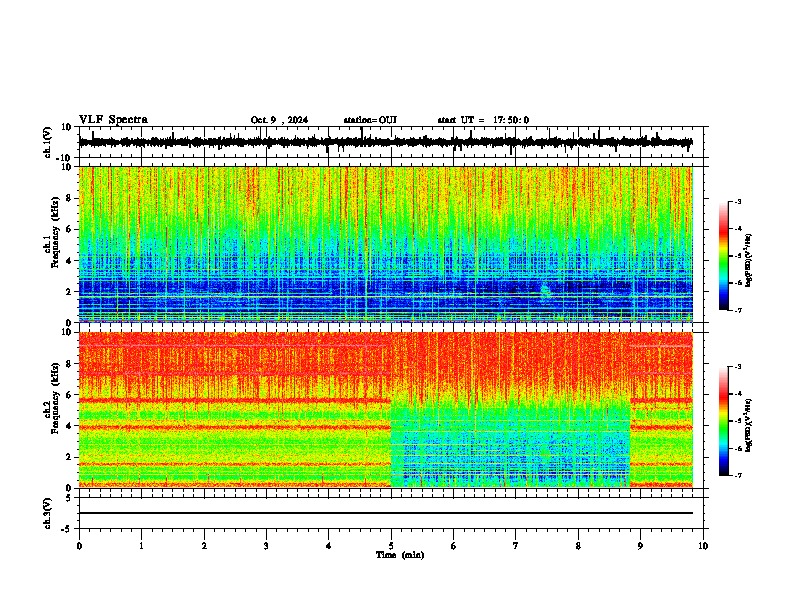Image resolution: width=792 pixels, height=612 pixels.
Task: Click the ch.1 spectrogram colorbar
Action: [x=723, y=256]
